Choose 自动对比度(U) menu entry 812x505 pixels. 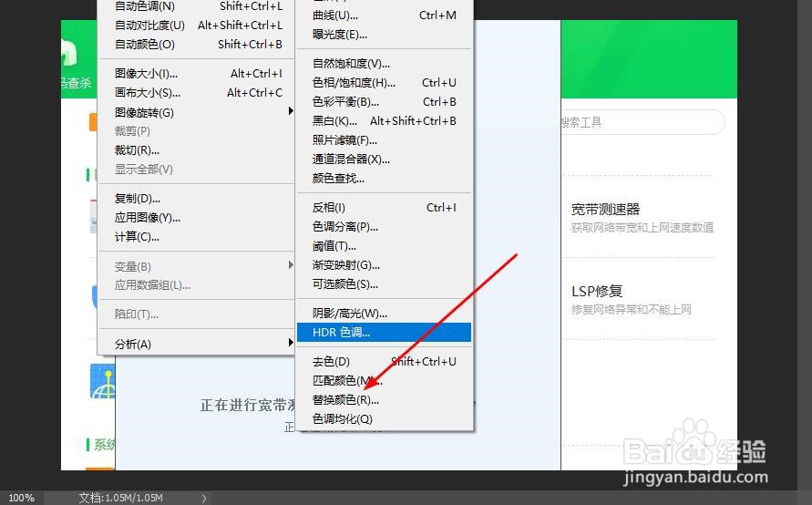196,26
